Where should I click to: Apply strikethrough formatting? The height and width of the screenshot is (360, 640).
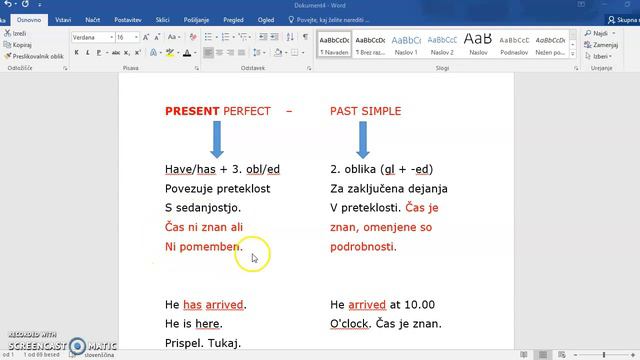point(116,53)
